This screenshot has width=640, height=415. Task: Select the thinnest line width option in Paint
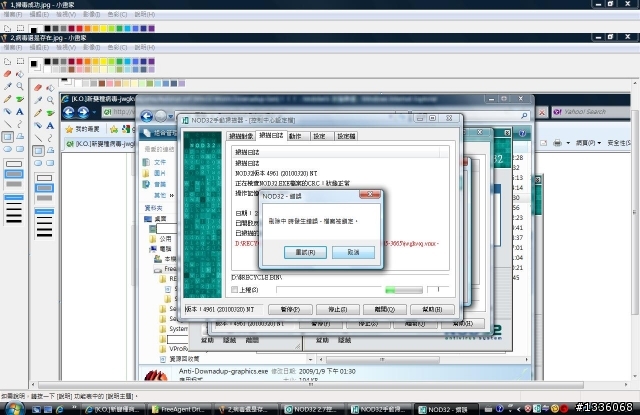point(14,198)
